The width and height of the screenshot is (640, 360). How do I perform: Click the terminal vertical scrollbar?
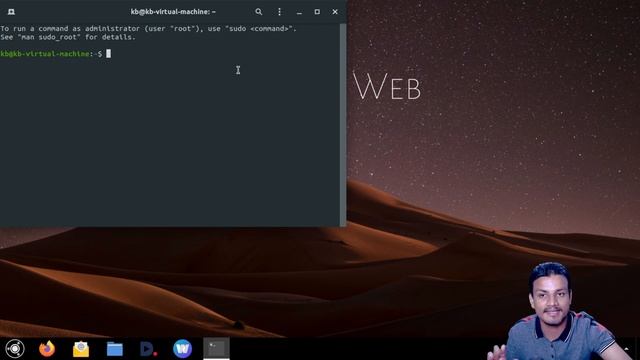coord(343,124)
